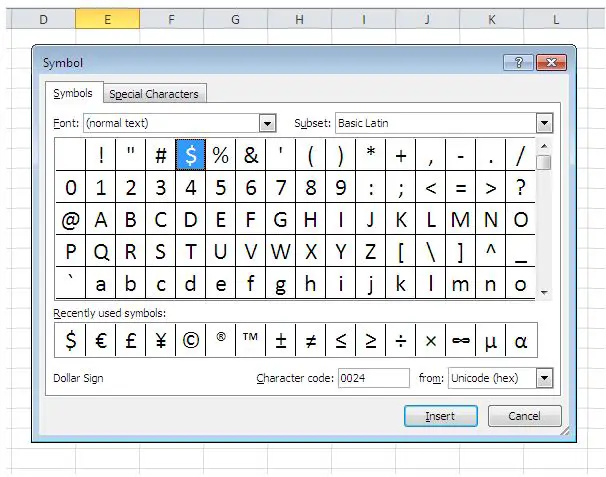Pick the Pound sign in recently used symbols
The image size is (606, 477).
pyautogui.click(x=131, y=340)
